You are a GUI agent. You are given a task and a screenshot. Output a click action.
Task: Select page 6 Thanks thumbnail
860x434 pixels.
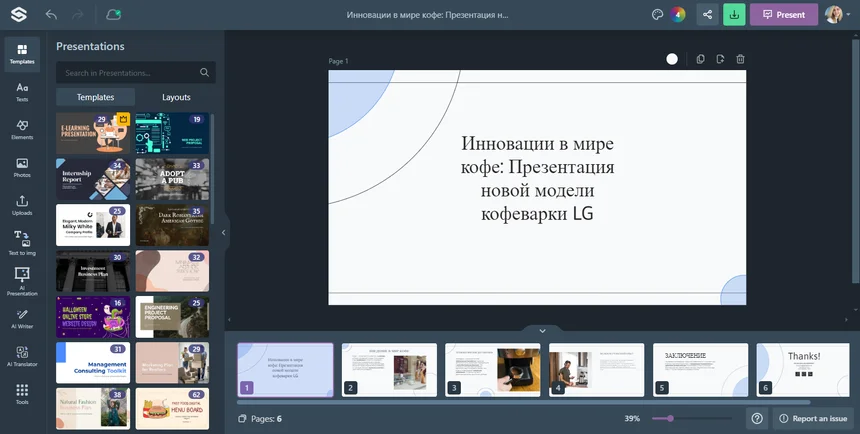click(803, 370)
